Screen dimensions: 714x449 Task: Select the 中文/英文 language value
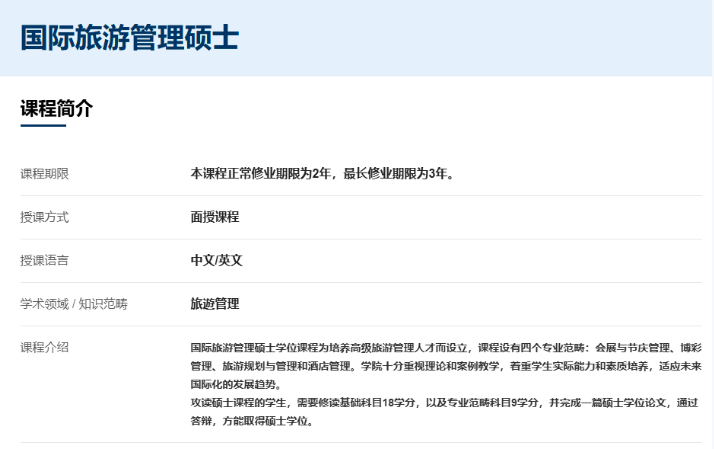click(216, 260)
